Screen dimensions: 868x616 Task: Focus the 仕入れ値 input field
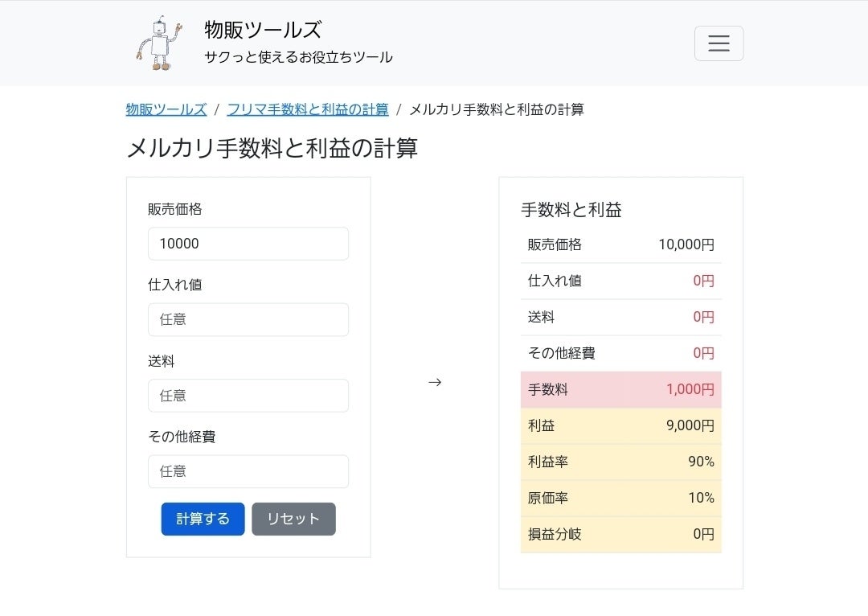pos(248,319)
